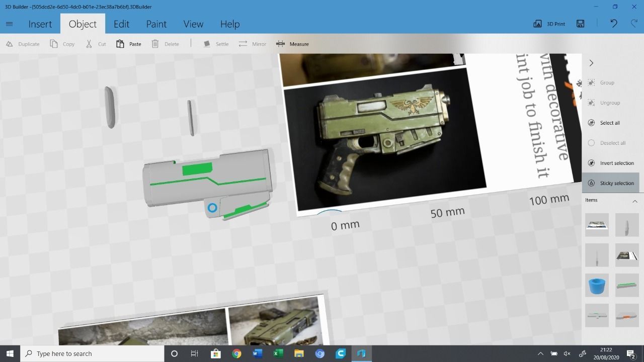Select the Object tab
The width and height of the screenshot is (644, 362).
coord(83,24)
